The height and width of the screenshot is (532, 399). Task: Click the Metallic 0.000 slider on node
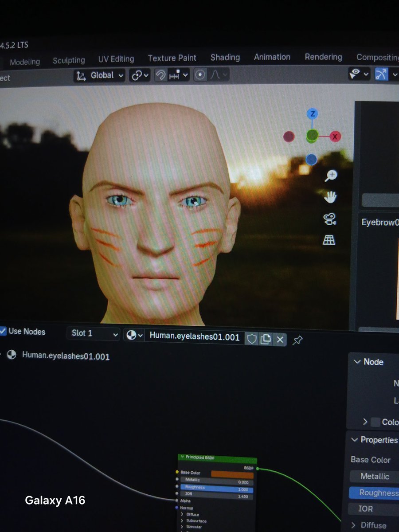(217, 482)
